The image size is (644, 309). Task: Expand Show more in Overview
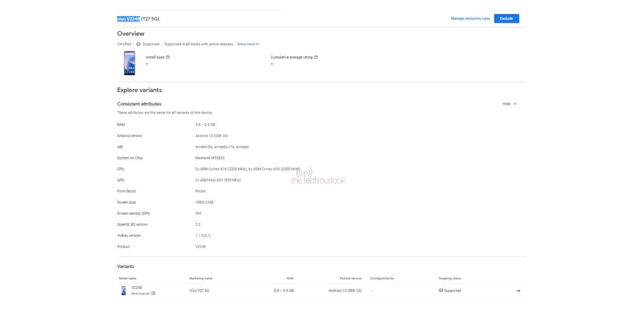(x=248, y=44)
